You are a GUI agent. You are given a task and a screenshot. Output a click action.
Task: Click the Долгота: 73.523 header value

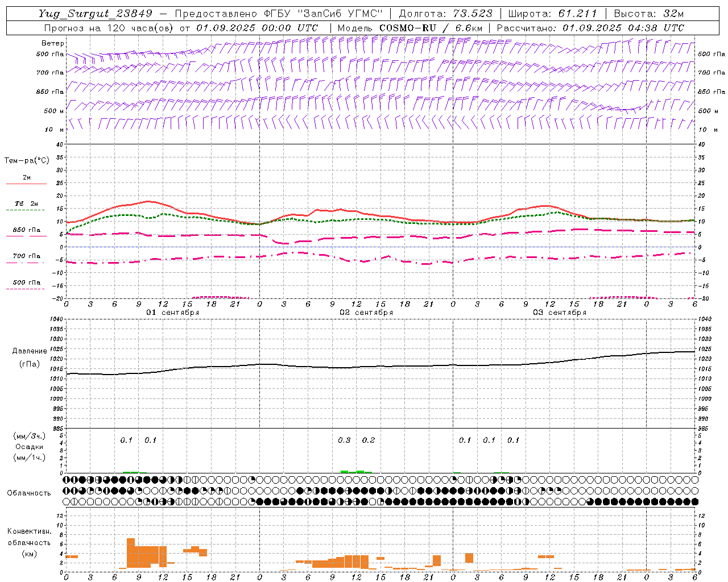click(x=446, y=14)
